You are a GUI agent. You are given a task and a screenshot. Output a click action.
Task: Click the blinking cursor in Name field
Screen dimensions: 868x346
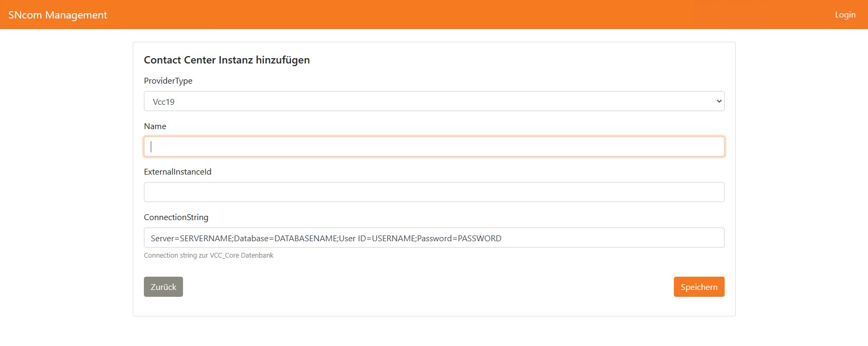click(x=151, y=147)
